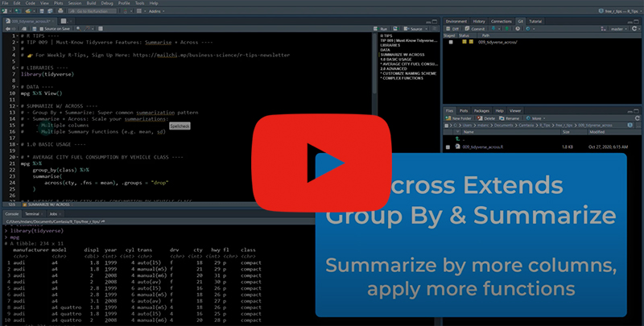
Task: Open the Code menu
Action: coord(31,3)
